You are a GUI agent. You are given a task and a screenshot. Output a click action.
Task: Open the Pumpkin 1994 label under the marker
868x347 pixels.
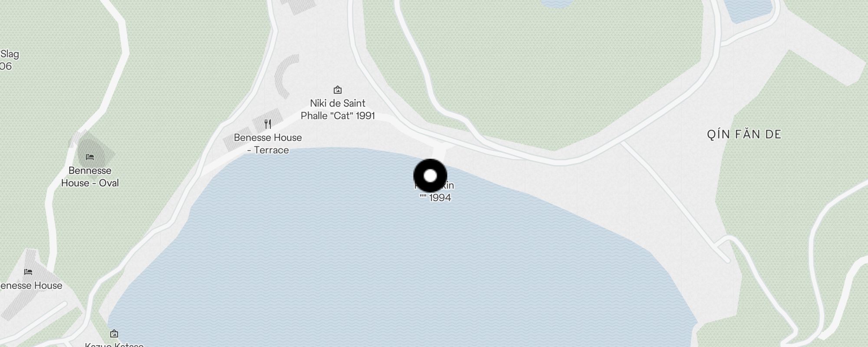coord(435,192)
